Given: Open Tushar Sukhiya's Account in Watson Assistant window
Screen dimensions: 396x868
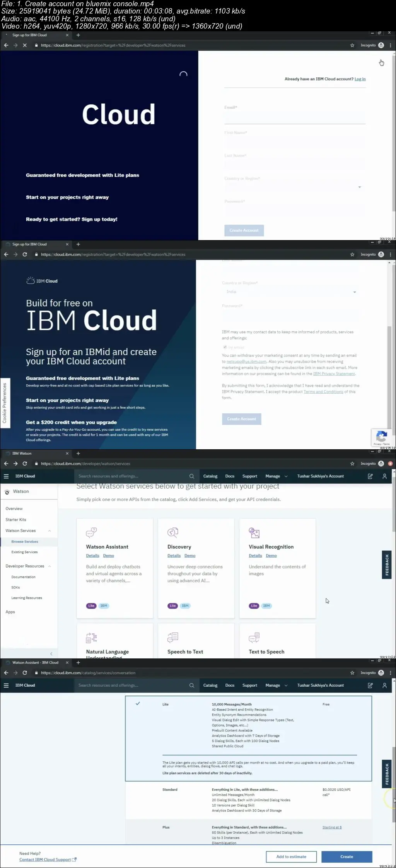Looking at the screenshot, I should click(321, 685).
